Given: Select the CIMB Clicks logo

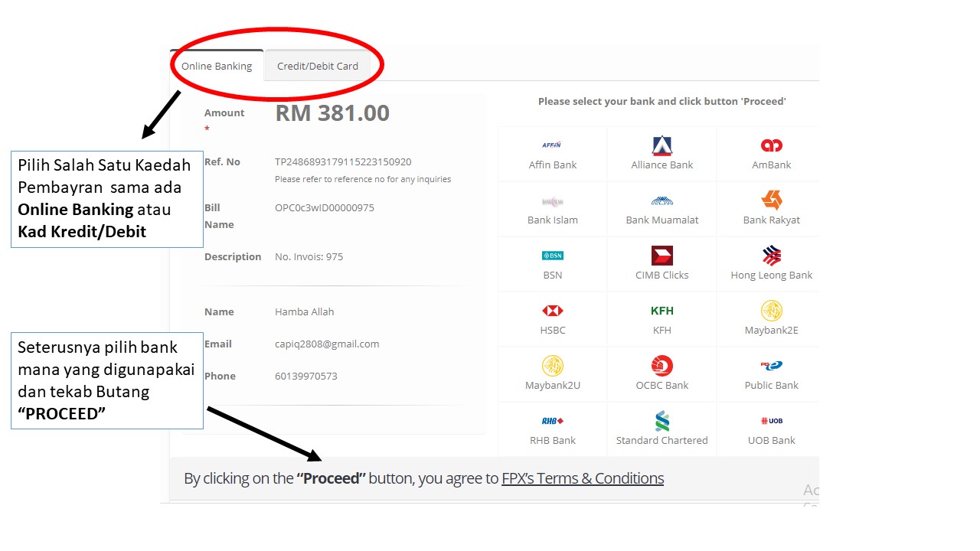Looking at the screenshot, I should pyautogui.click(x=662, y=256).
